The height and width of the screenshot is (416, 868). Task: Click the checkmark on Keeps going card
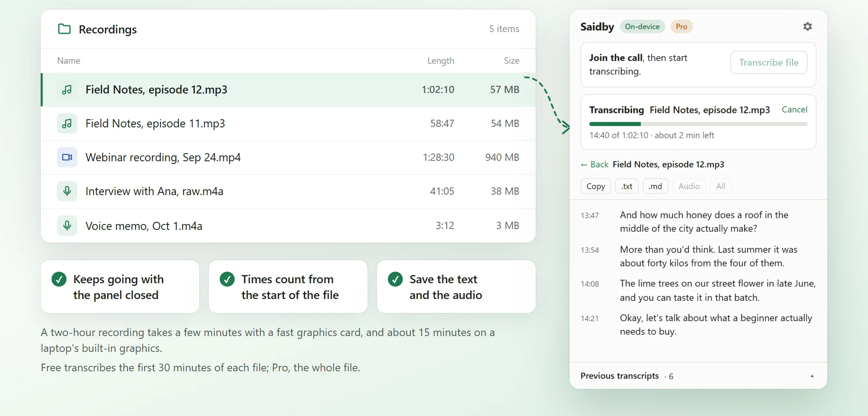59,279
